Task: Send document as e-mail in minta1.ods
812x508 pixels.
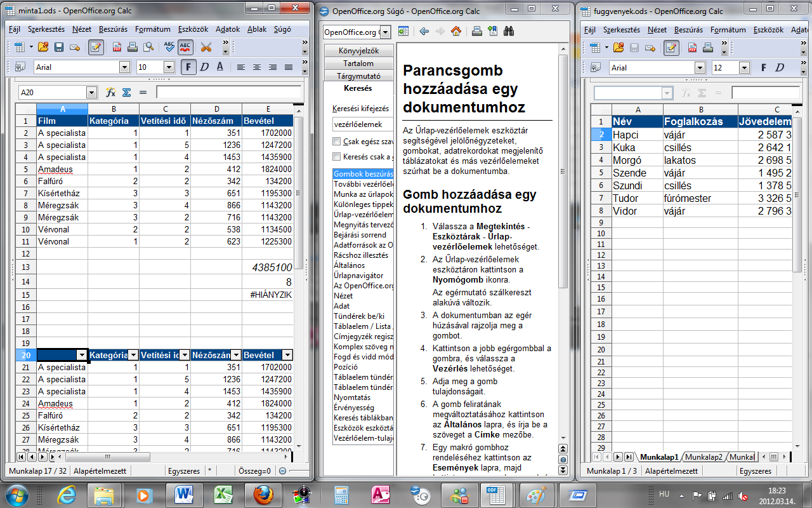Action: (75, 47)
